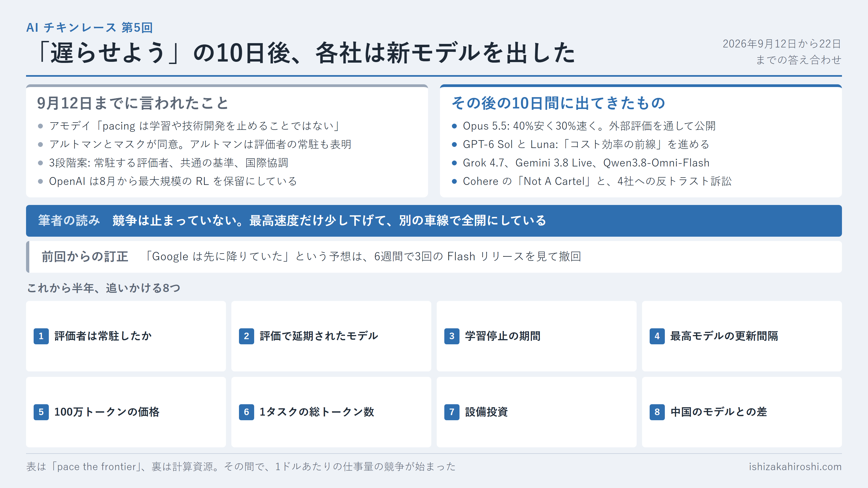The height and width of the screenshot is (488, 868).
Task: Click the bullet about OpenAI holding back RL
Action: pos(173,181)
